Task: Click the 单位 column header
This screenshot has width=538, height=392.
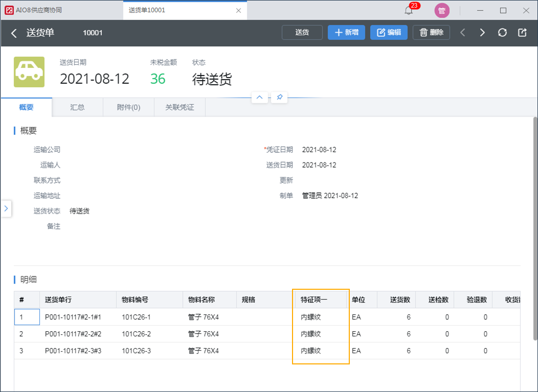Action: [x=362, y=299]
